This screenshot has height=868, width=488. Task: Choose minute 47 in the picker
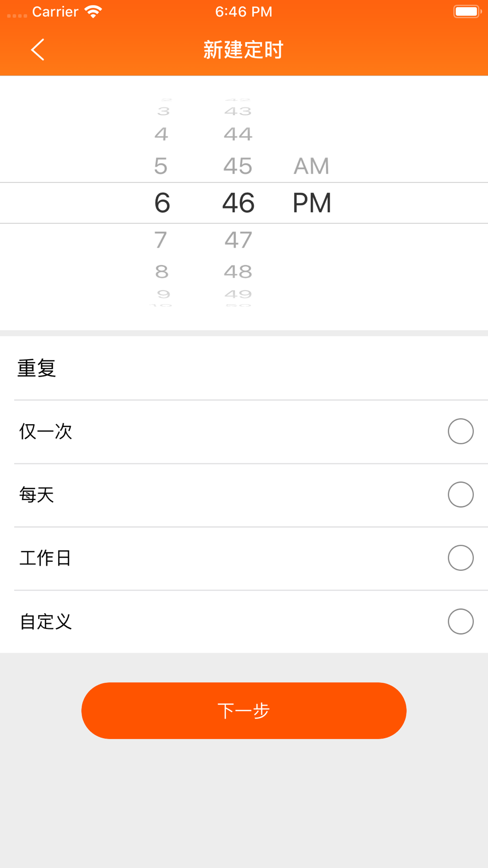click(x=238, y=240)
